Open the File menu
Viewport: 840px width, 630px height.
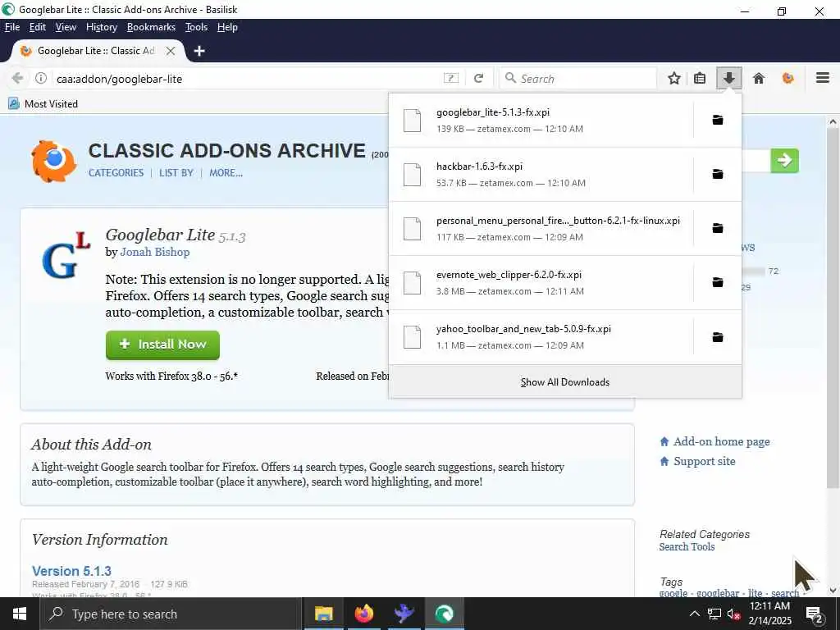coord(11,27)
